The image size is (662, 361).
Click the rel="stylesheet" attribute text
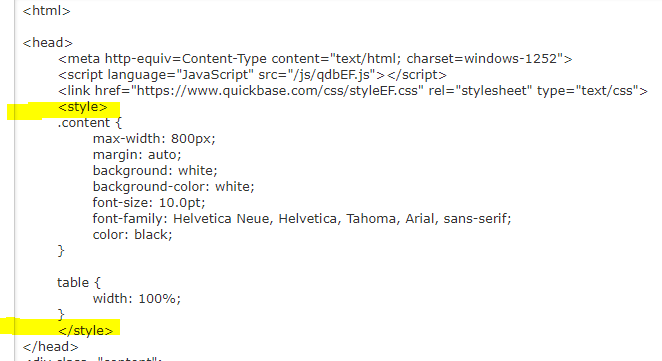click(x=478, y=91)
